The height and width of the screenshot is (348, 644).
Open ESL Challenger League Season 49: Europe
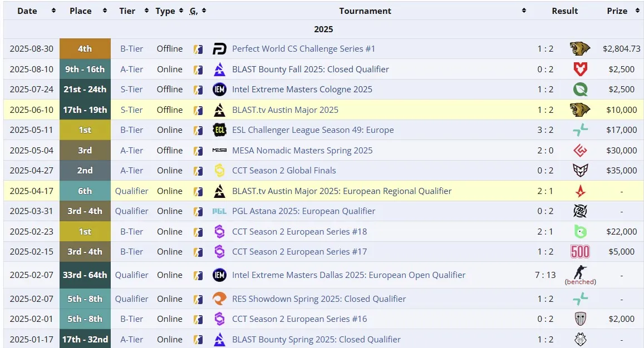313,130
